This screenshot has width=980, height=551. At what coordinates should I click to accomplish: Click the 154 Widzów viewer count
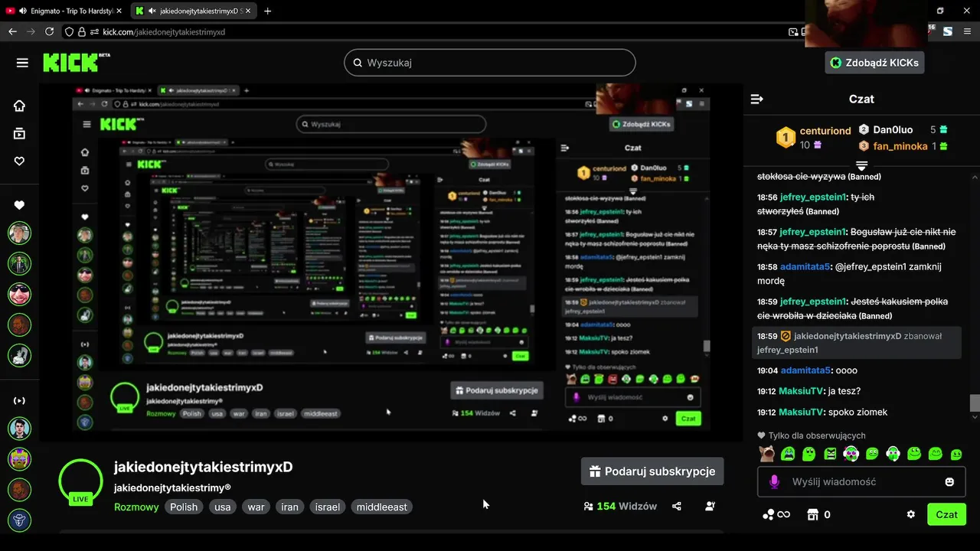(x=619, y=506)
